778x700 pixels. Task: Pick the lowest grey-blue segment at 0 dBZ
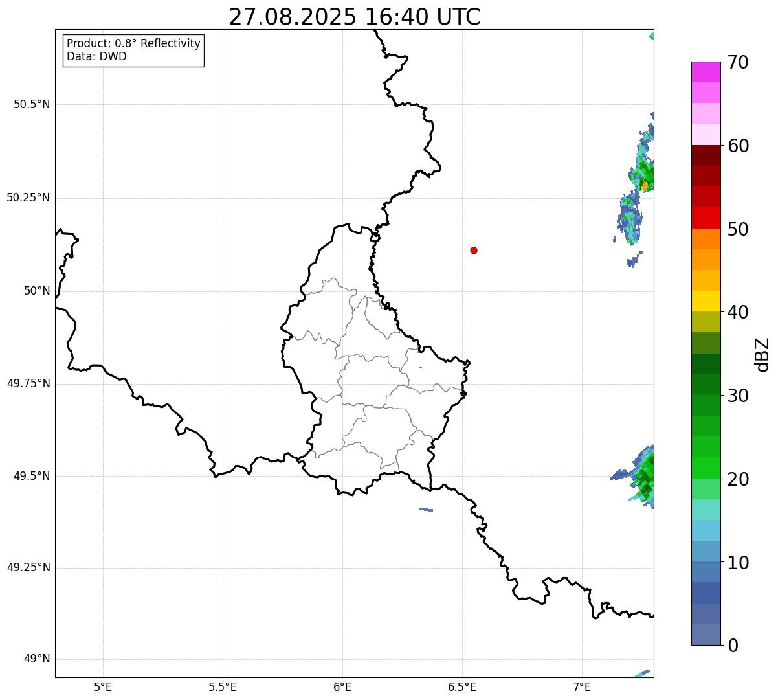coord(706,635)
